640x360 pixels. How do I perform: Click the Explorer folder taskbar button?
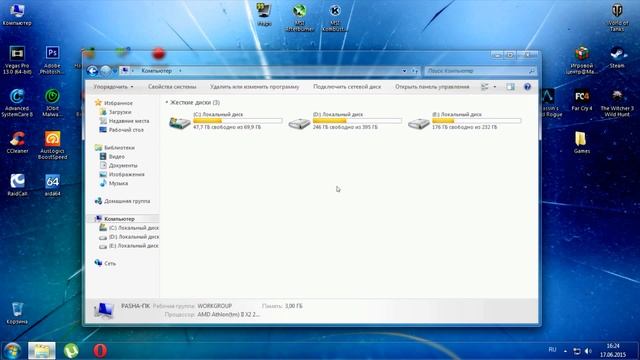pyautogui.click(x=42, y=351)
